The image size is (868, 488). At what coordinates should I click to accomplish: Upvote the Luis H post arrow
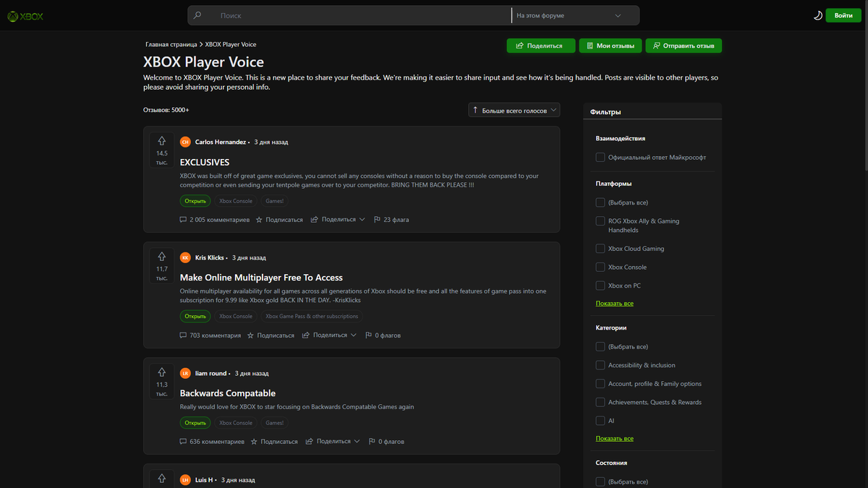pos(162,479)
